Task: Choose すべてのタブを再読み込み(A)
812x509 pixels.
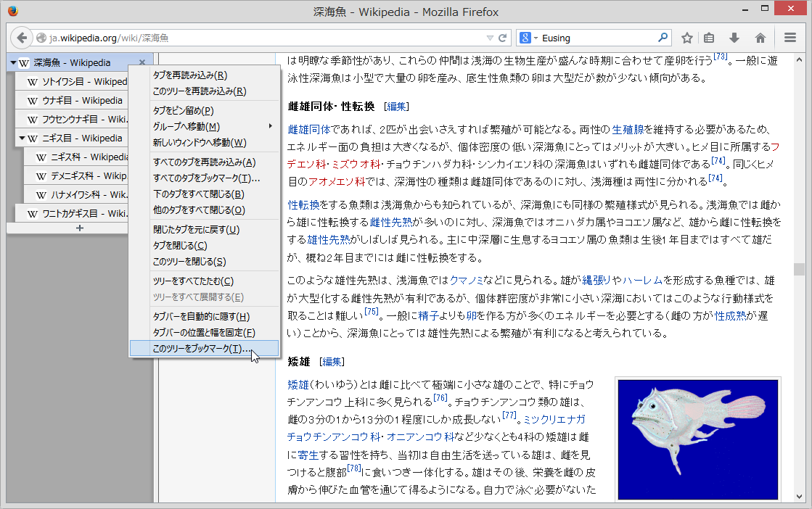Action: pyautogui.click(x=204, y=162)
